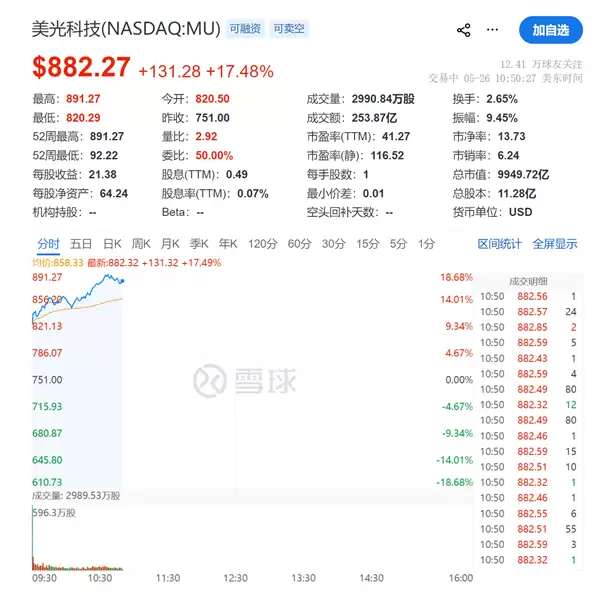Click the 可卖空 tag
This screenshot has height=598, width=600.
tap(289, 29)
